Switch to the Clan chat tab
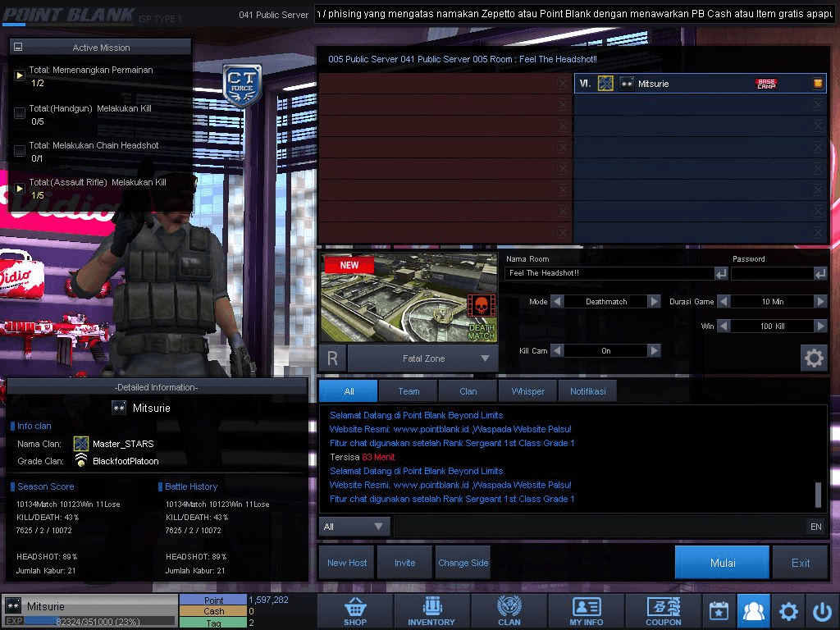The image size is (840, 630). 468,391
